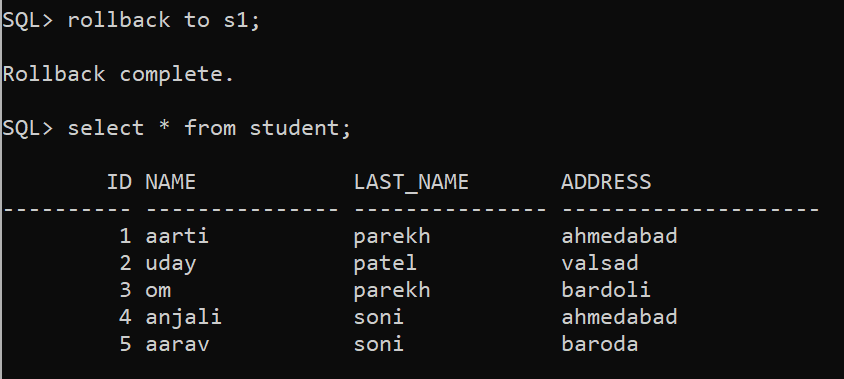Select the name 'aarav' in row 5
Image resolution: width=844 pixels, height=379 pixels.
(x=177, y=344)
